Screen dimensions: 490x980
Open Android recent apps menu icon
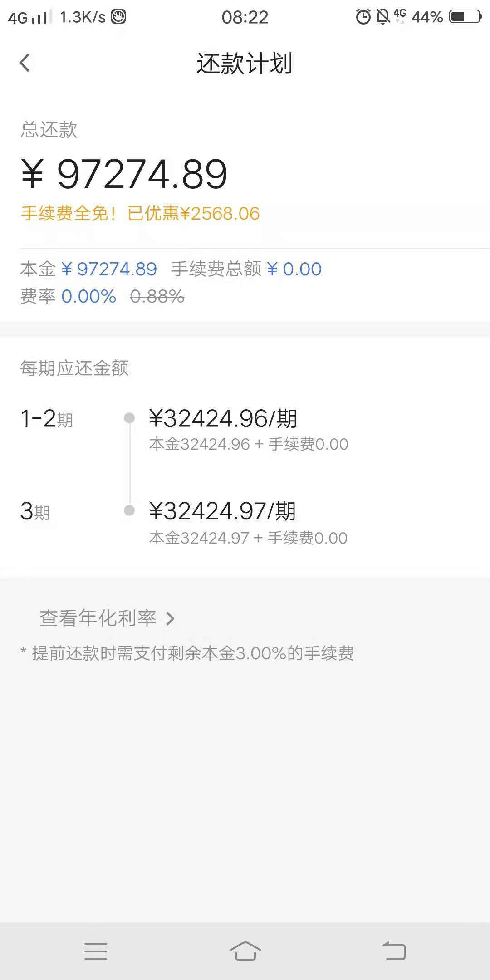(96, 951)
